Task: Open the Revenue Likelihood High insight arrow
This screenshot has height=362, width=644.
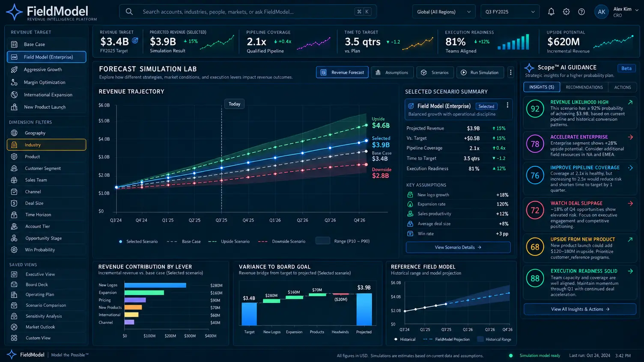Action: tap(630, 102)
